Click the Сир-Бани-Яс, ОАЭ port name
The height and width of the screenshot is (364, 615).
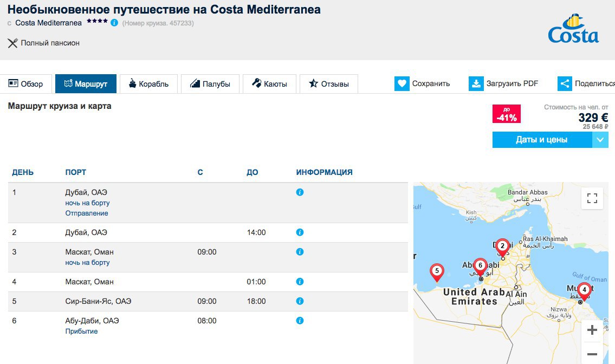click(98, 301)
